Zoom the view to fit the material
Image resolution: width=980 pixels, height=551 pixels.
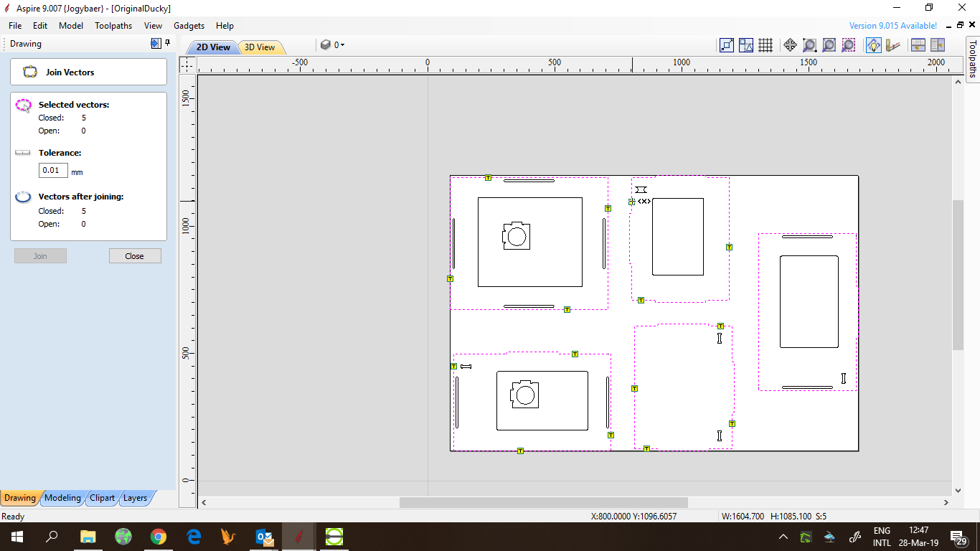click(829, 45)
